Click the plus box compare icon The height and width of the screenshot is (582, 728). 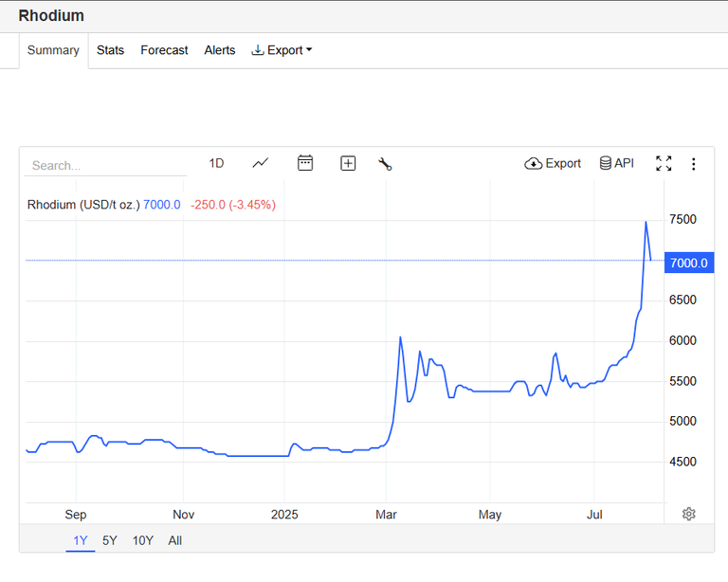[x=348, y=163]
